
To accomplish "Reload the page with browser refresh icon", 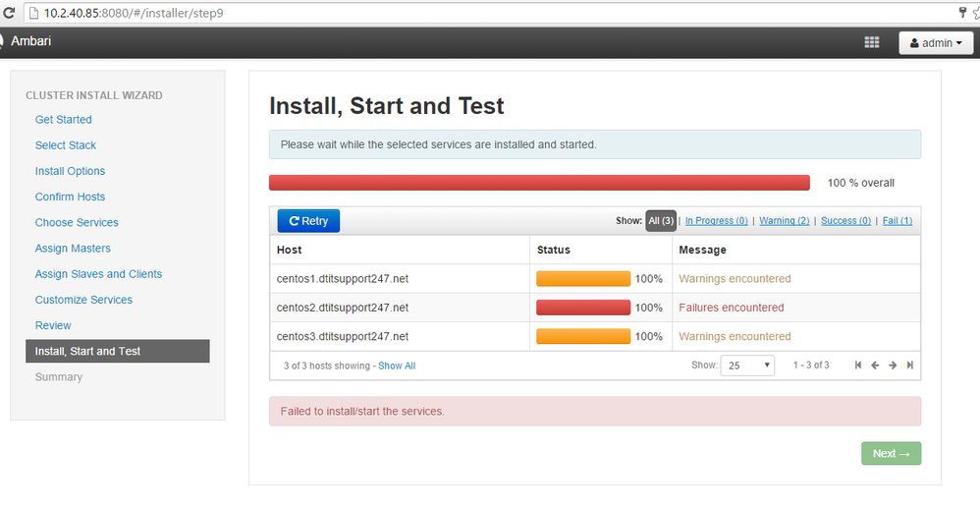I will (x=9, y=13).
